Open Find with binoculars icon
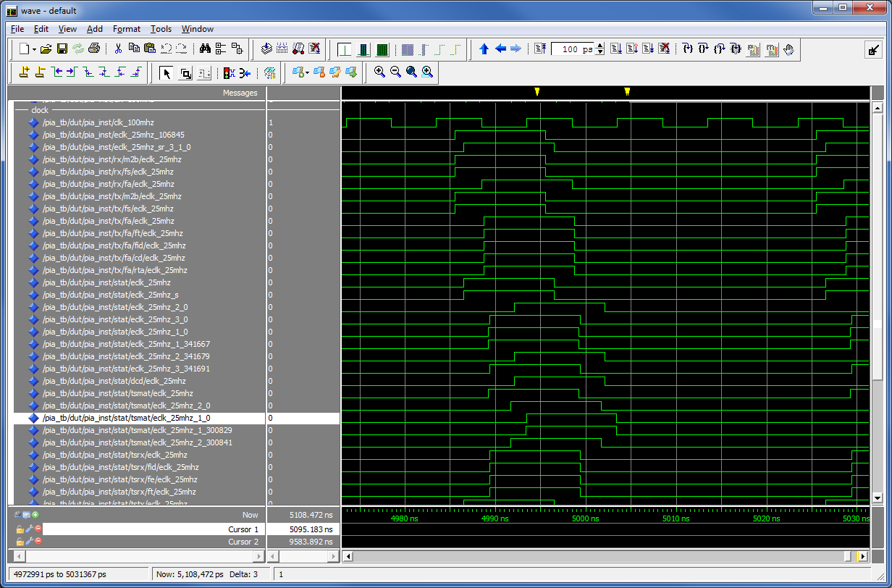 [x=205, y=49]
